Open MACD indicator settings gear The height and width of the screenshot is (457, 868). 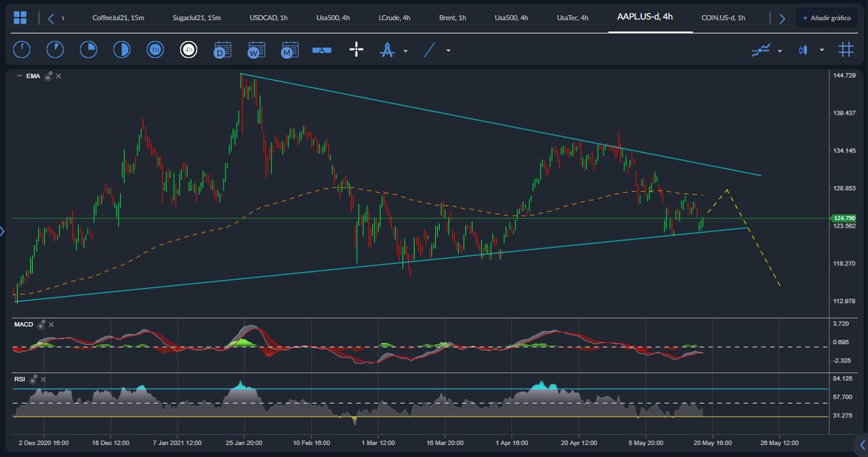tap(40, 326)
